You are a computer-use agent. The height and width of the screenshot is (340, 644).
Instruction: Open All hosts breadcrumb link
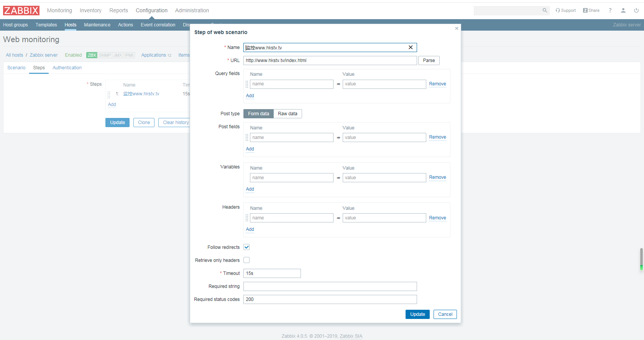tap(14, 55)
